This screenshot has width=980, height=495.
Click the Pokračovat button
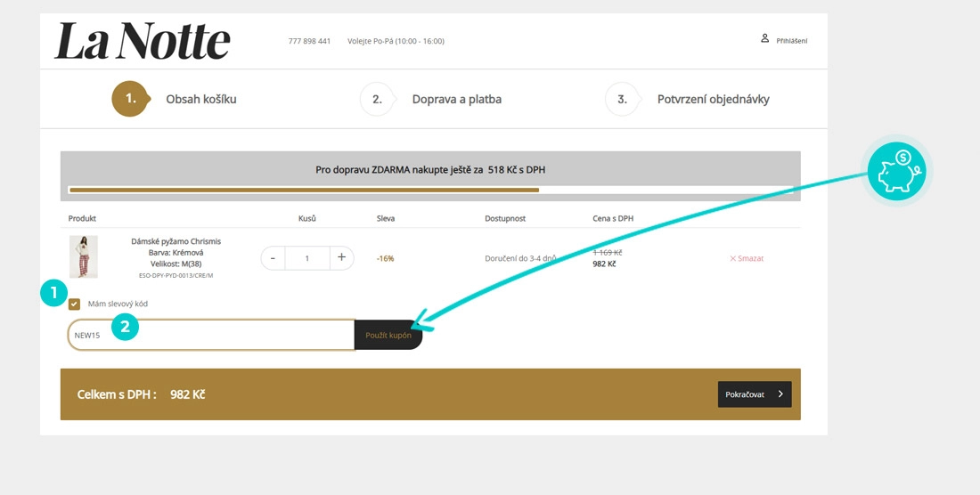(754, 394)
